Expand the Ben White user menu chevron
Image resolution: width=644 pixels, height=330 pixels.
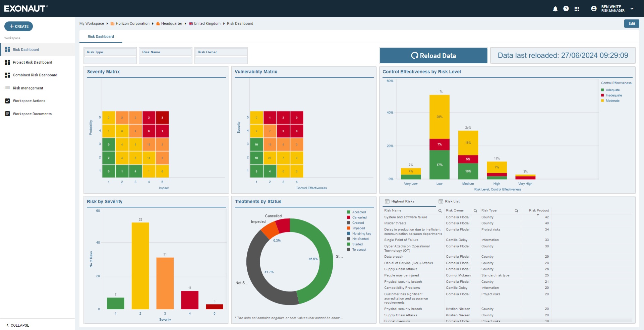(x=632, y=9)
